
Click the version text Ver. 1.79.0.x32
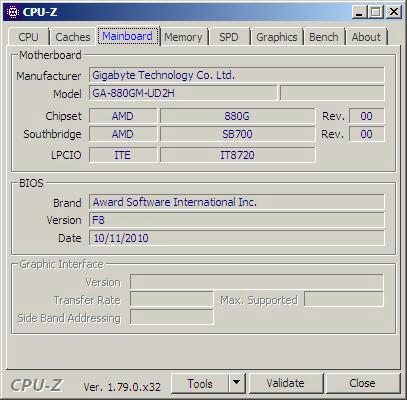122,387
